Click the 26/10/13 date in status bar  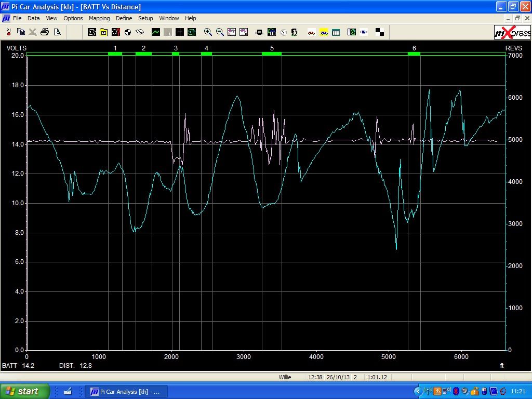(x=338, y=377)
